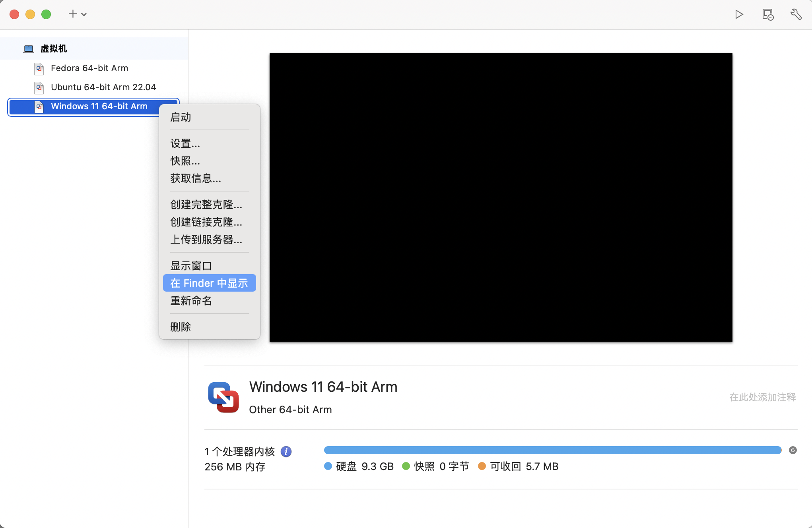Image resolution: width=812 pixels, height=528 pixels.
Task: Open the snapshots toolbar icon
Action: (767, 15)
